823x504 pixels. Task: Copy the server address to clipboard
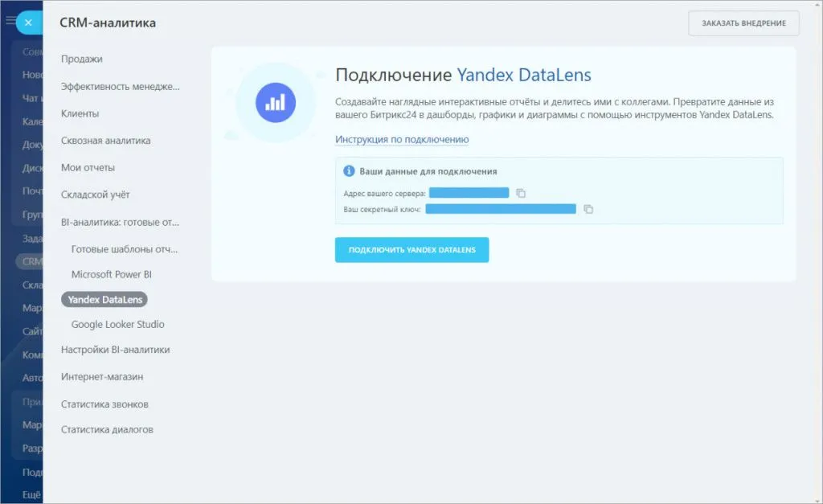[521, 193]
